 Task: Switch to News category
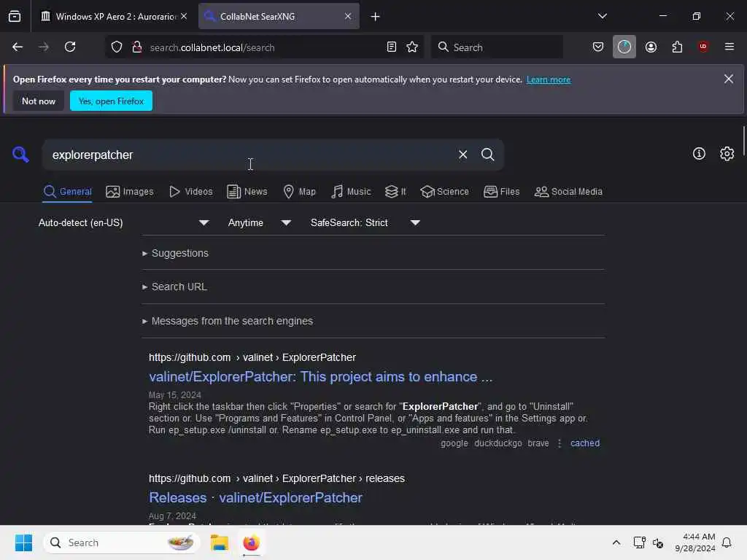tap(247, 192)
